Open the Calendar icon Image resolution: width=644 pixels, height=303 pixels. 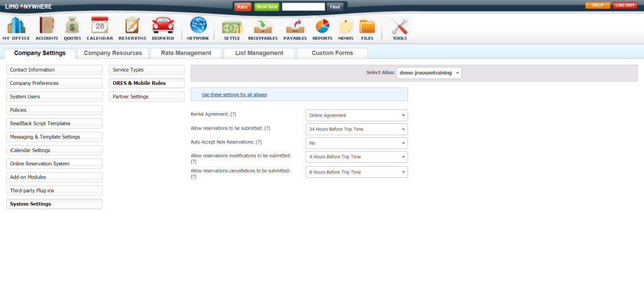(x=99, y=26)
